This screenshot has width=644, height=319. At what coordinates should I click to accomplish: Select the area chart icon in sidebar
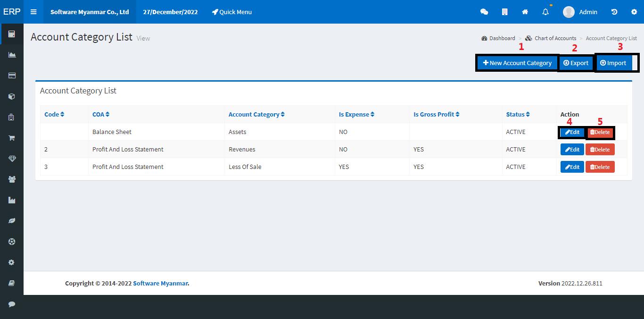click(12, 55)
